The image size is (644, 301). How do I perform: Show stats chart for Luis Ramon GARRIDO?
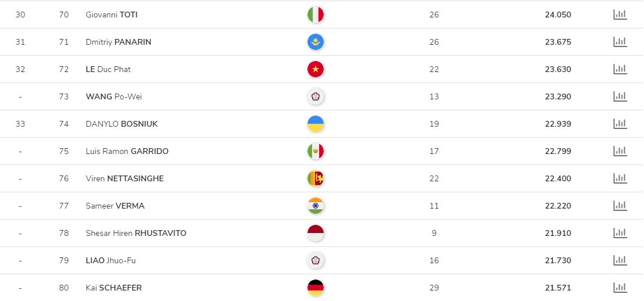click(x=620, y=150)
